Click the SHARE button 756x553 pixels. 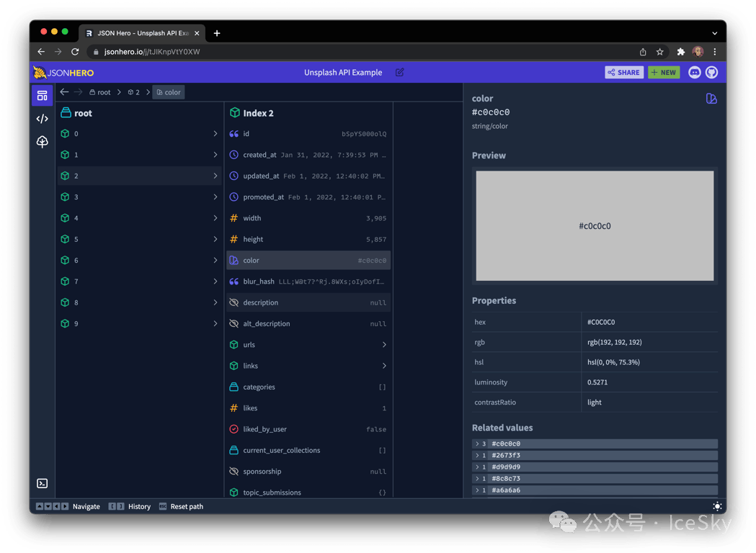(x=623, y=72)
